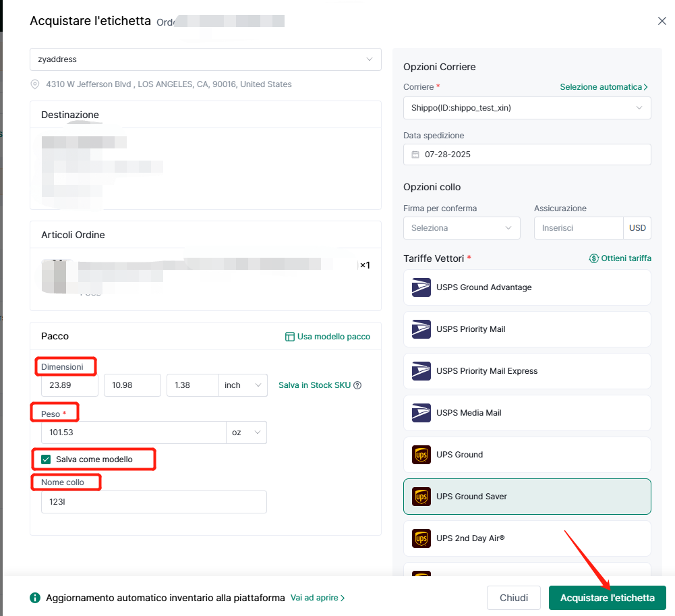This screenshot has height=616, width=675.
Task: Click the USPS logo on Media Mail
Action: pos(421,413)
